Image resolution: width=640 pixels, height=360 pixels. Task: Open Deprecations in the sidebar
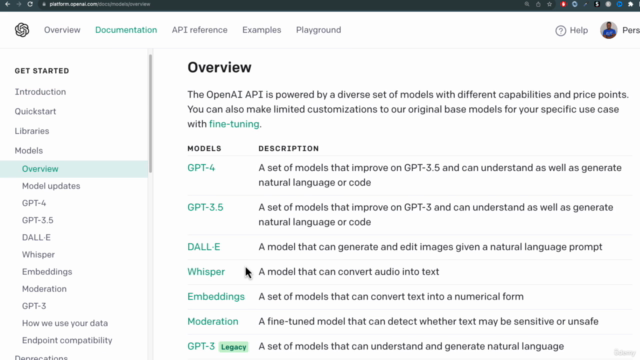click(41, 357)
